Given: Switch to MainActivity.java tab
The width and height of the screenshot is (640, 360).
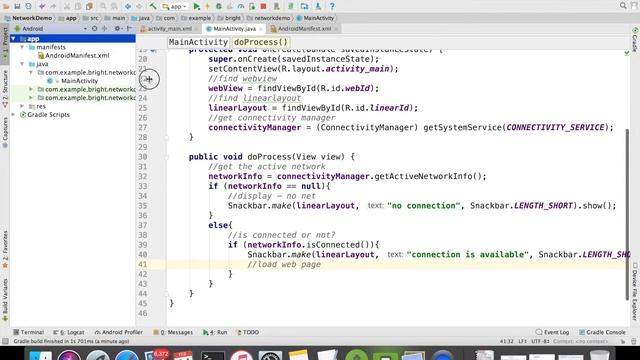Looking at the screenshot, I should (x=234, y=29).
